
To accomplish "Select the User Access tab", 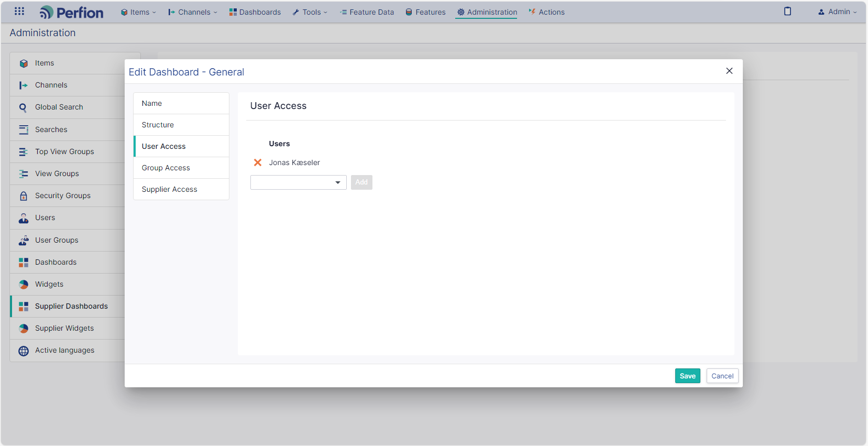I will pos(181,146).
